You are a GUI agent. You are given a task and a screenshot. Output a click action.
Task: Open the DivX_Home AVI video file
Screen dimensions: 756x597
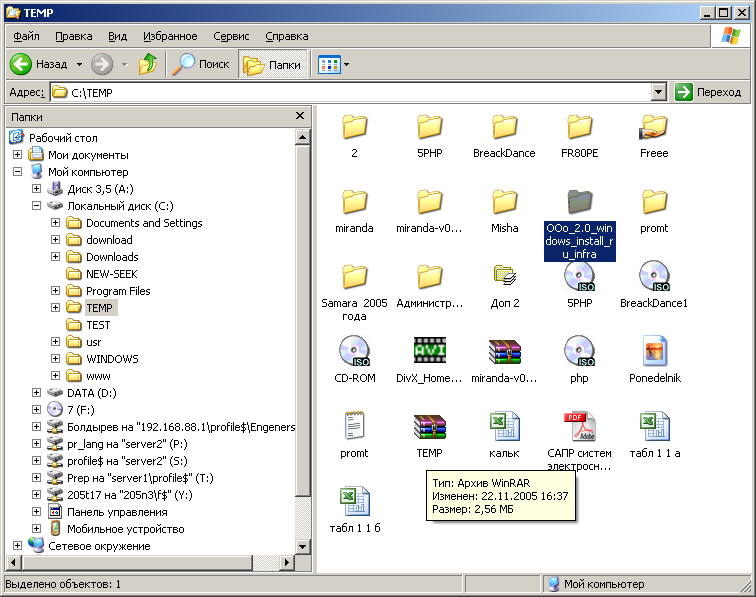(430, 351)
